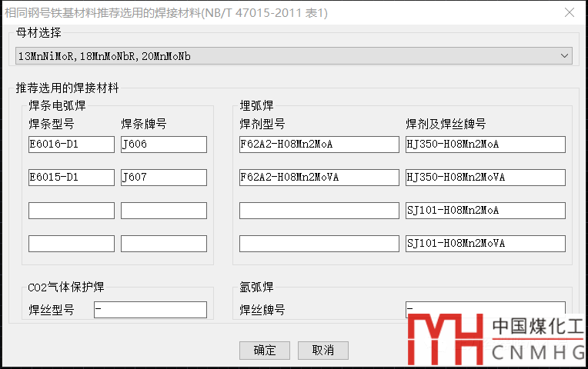Viewport: 588px width, 369px height.
Task: Click the dropdown arrow beside 13MnNiMoR
Action: [565, 56]
